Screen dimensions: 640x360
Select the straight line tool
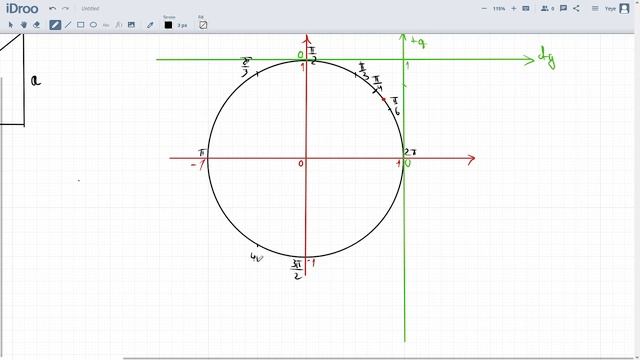coord(68,25)
